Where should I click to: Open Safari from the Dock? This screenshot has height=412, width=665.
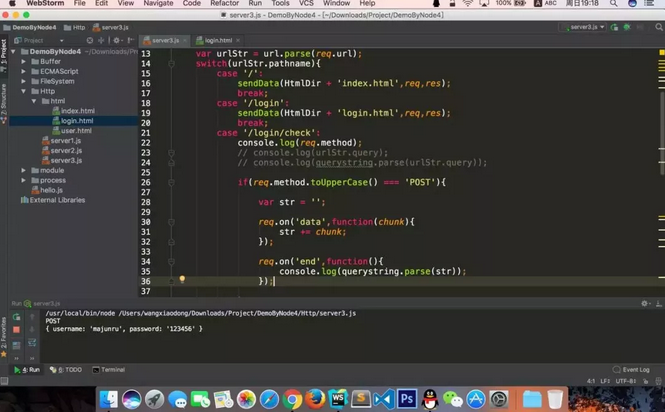coord(269,399)
